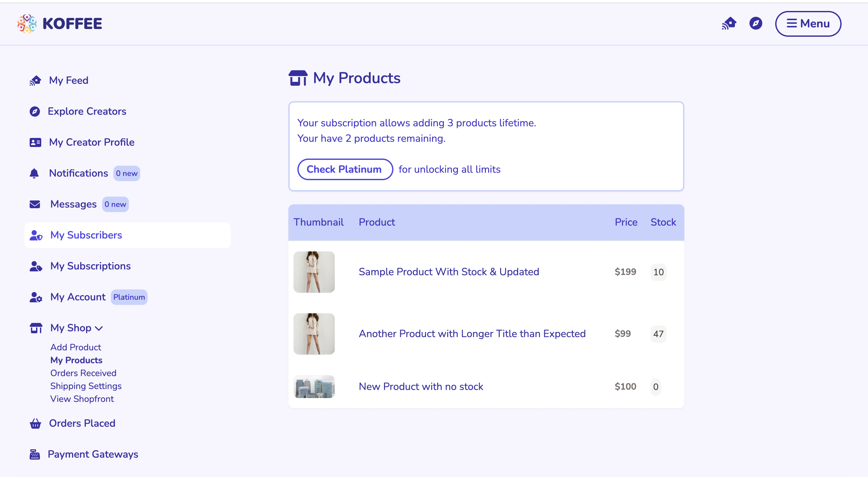The height and width of the screenshot is (477, 868).
Task: Expand the My Account Platinum section
Action: pos(78,297)
